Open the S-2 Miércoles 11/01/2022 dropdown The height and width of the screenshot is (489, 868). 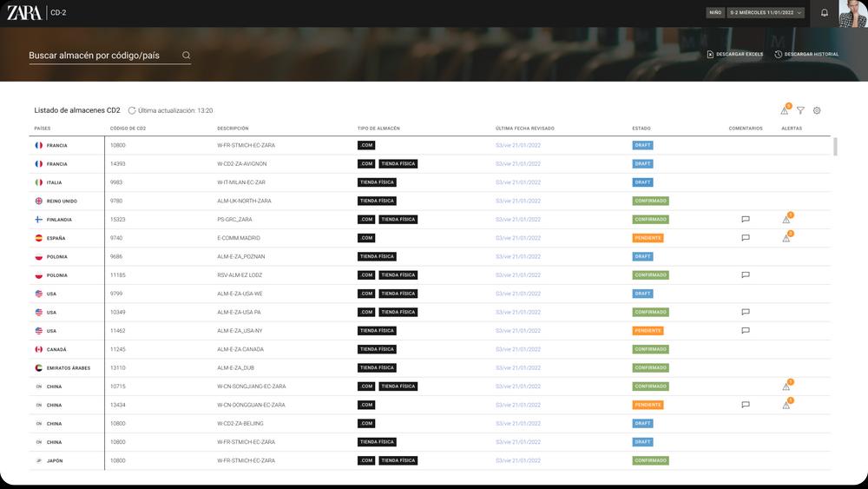(766, 12)
